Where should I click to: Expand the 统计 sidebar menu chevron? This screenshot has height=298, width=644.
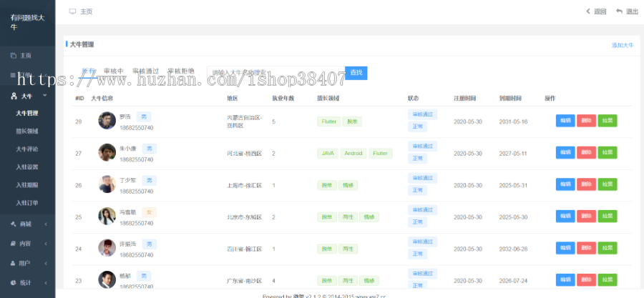[46, 283]
